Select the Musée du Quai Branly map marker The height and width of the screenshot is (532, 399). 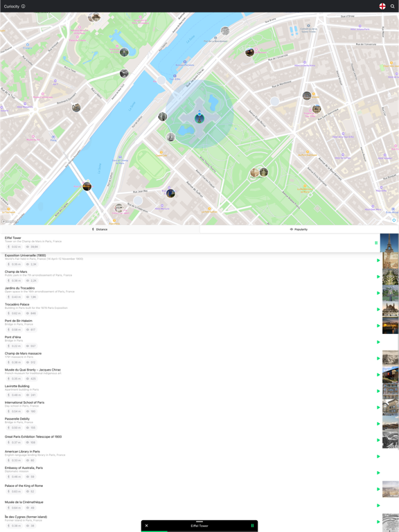click(x=249, y=52)
